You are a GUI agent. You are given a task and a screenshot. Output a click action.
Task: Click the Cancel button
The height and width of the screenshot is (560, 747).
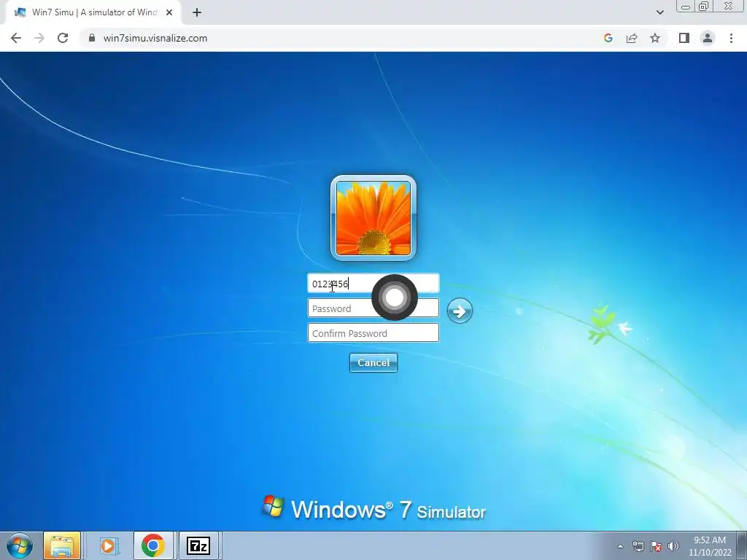click(373, 363)
